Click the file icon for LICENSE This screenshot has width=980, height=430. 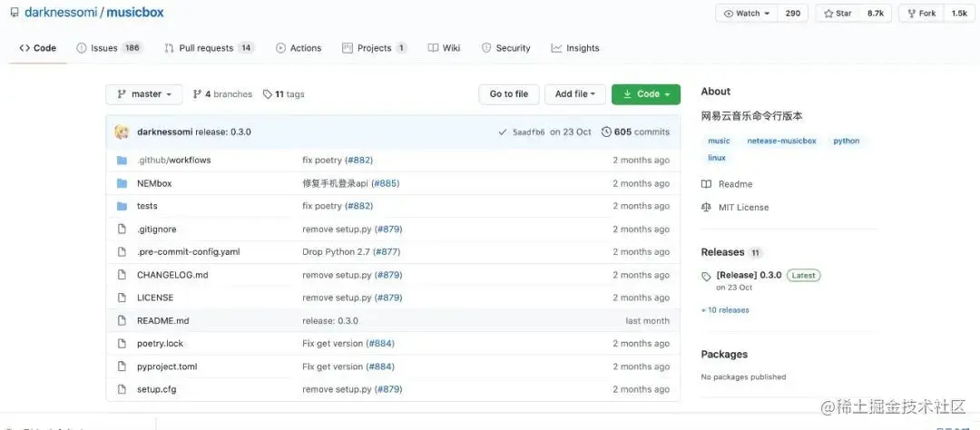tap(122, 298)
